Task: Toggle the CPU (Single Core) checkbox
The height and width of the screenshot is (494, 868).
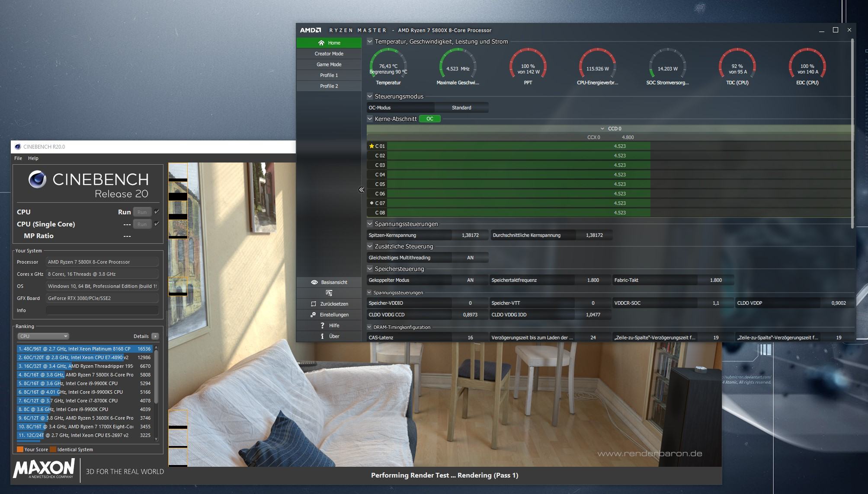Action: (157, 224)
